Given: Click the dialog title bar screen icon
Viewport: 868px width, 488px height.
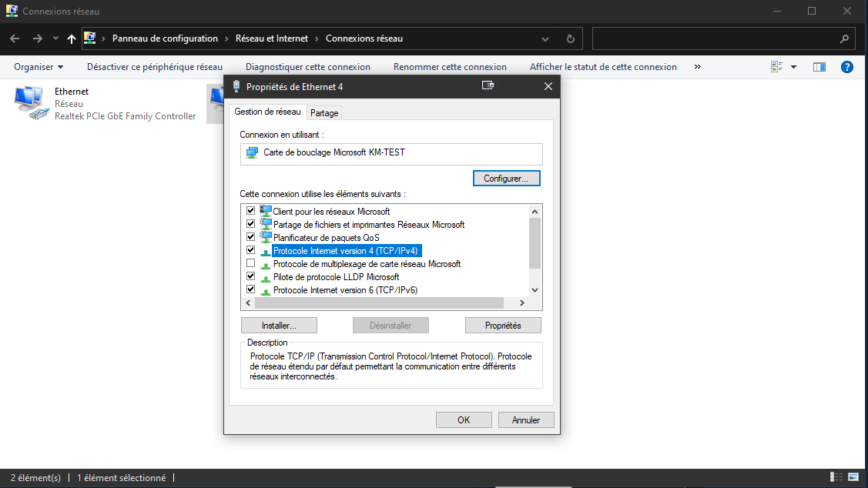Looking at the screenshot, I should (x=488, y=85).
